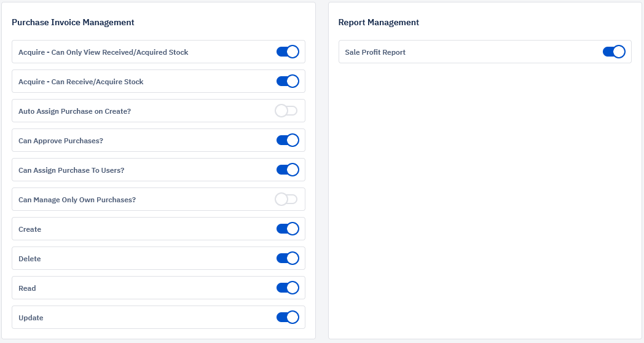Enable 'Can Manage Only Own Purchases?' toggle
This screenshot has height=343, width=644.
pos(286,200)
